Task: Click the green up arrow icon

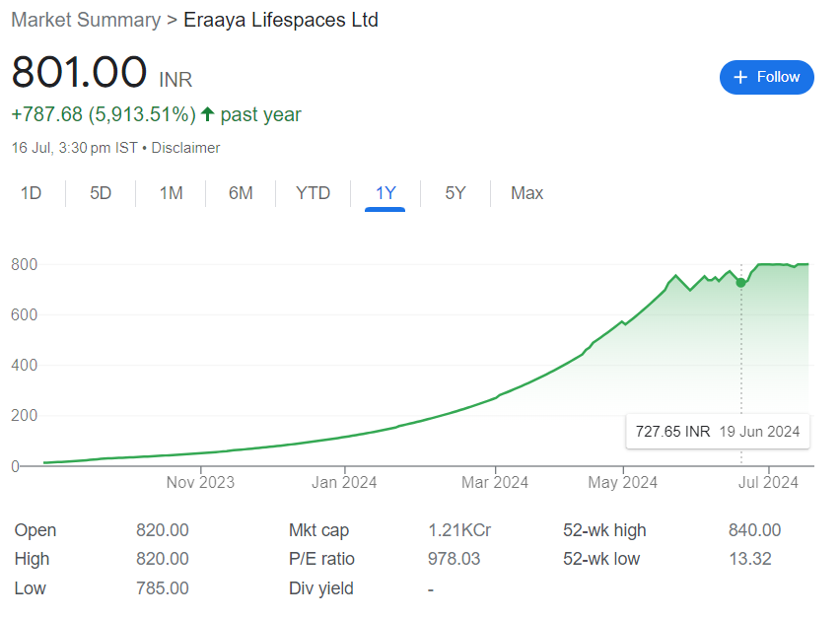Action: click(208, 114)
